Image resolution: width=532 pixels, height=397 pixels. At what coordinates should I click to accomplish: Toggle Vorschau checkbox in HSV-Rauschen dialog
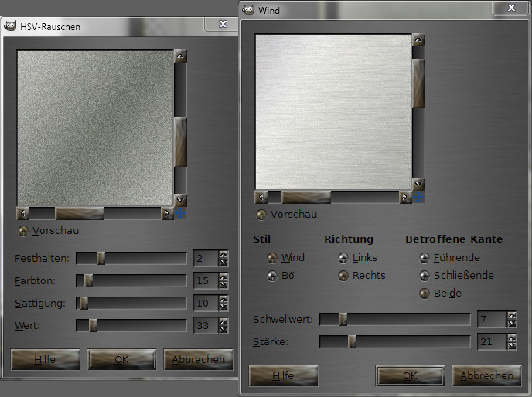click(x=24, y=230)
